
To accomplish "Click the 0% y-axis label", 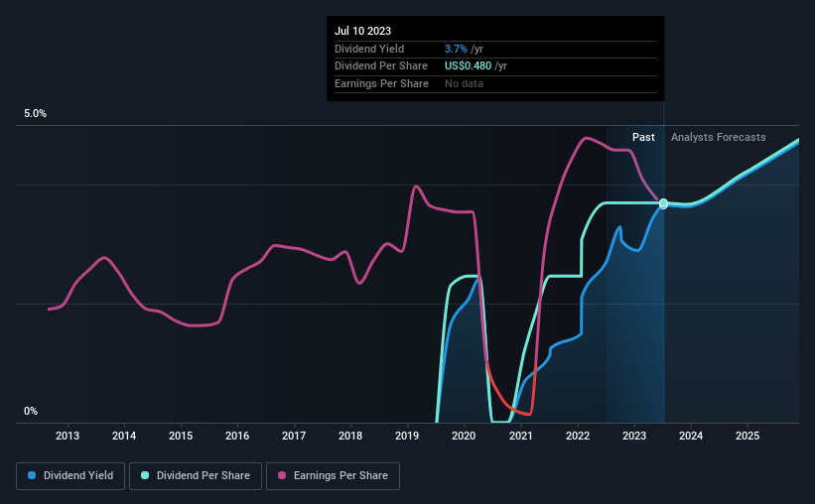I will (x=31, y=411).
